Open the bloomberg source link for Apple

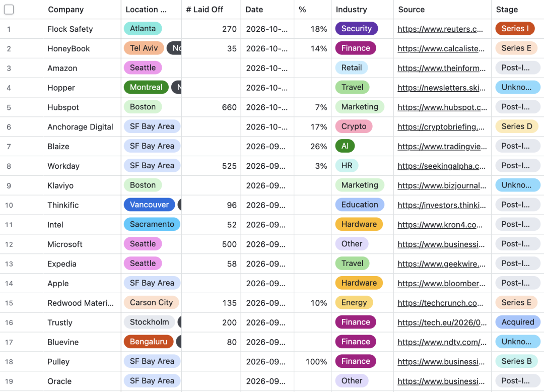pos(441,284)
